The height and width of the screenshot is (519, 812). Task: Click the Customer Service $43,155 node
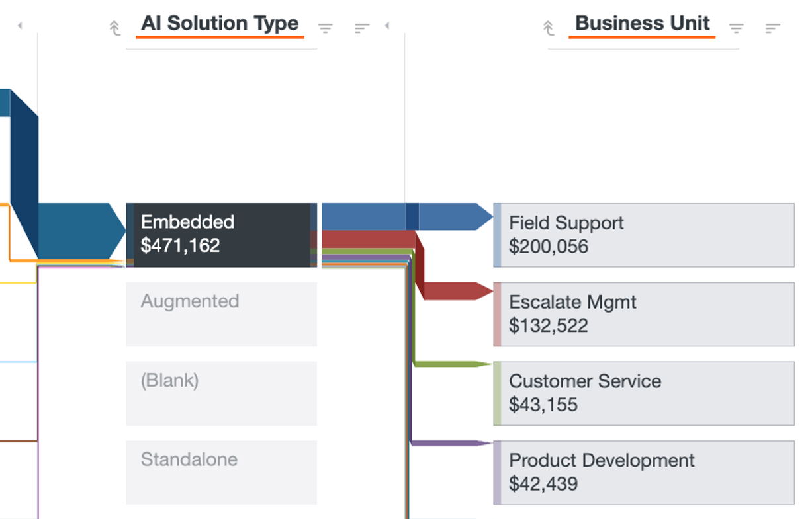point(643,393)
